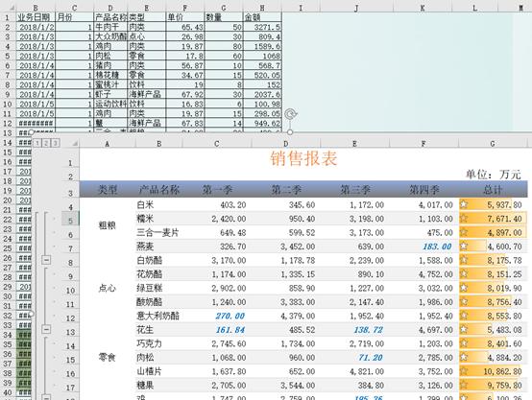Click the star icon in the 意大利奶酪 total cell
The width and height of the screenshot is (532, 400).
pyautogui.click(x=464, y=316)
